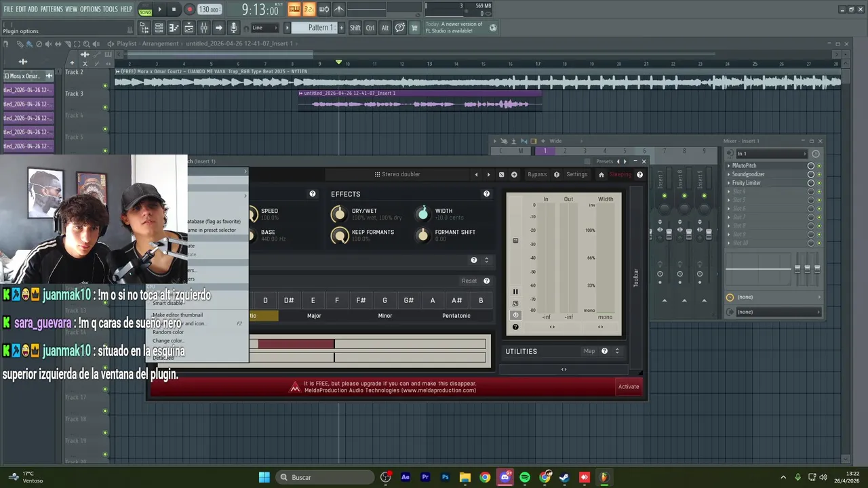Open the Line snap dropdown

coord(264,28)
